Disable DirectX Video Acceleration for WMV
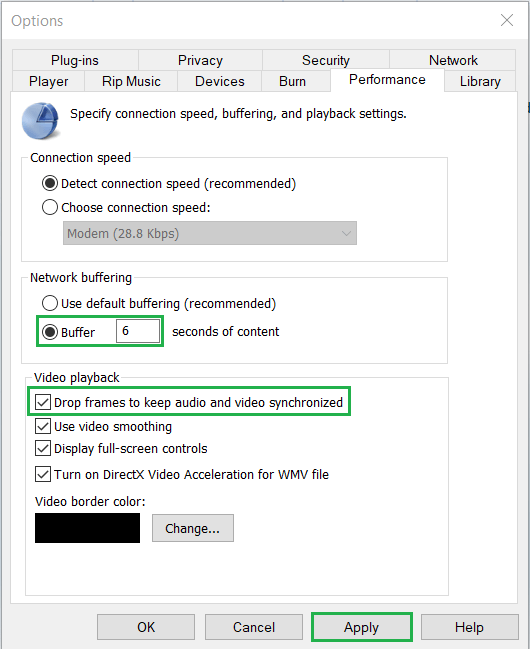Viewport: 530px width, 649px height. click(43, 474)
